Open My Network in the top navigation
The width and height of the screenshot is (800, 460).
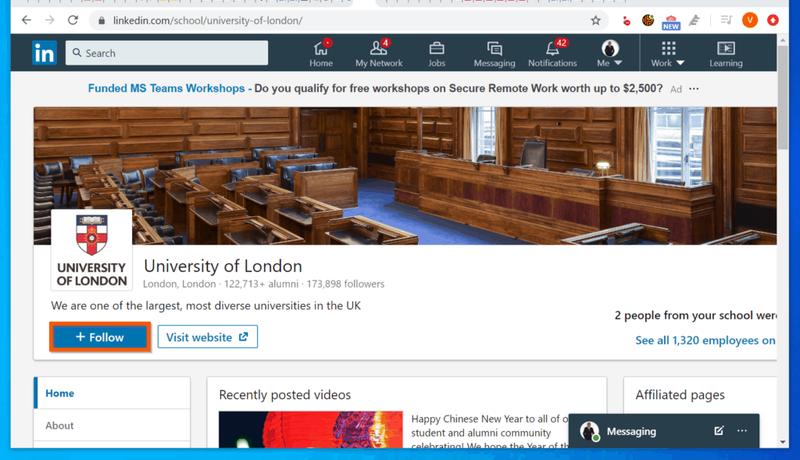point(379,54)
